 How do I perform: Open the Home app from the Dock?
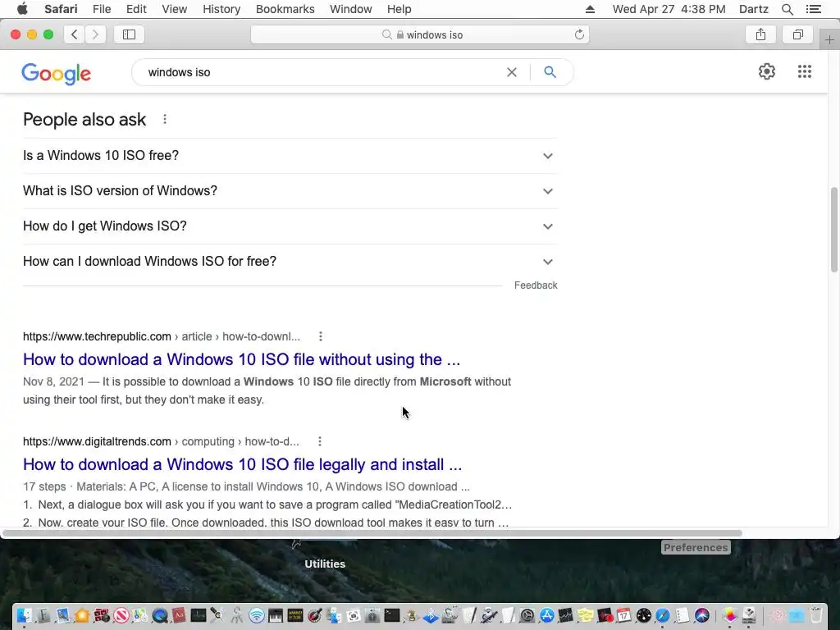click(82, 615)
